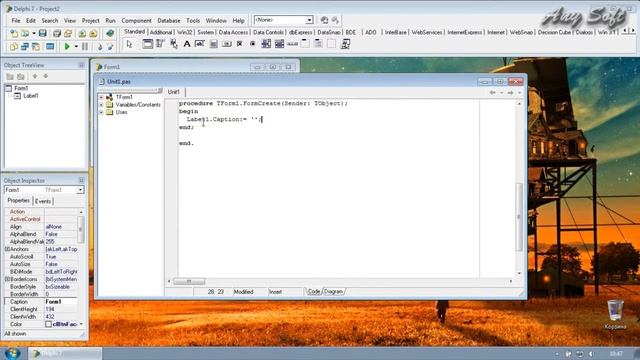640x360 pixels.
Task: Switch to the Additional palette tab
Action: [x=161, y=32]
